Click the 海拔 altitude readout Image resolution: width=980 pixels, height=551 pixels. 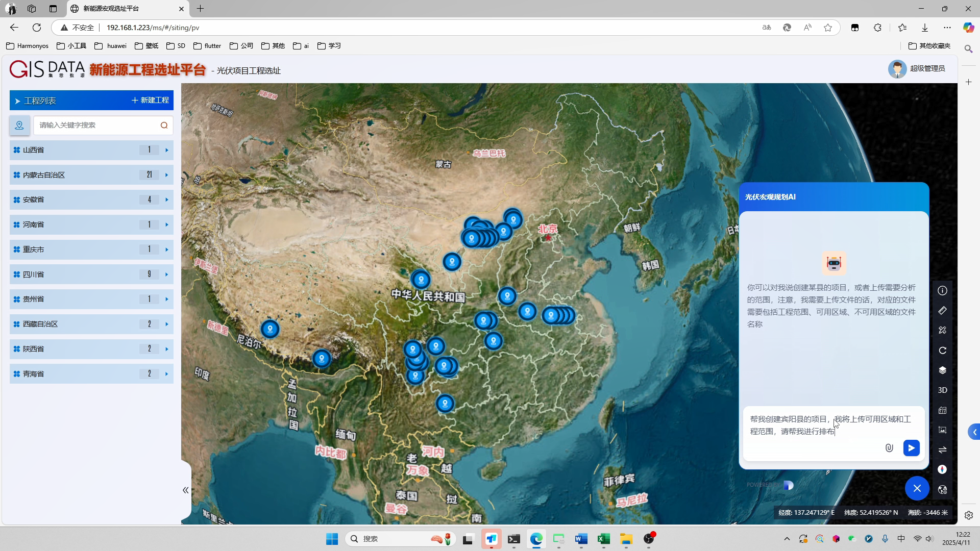(927, 513)
